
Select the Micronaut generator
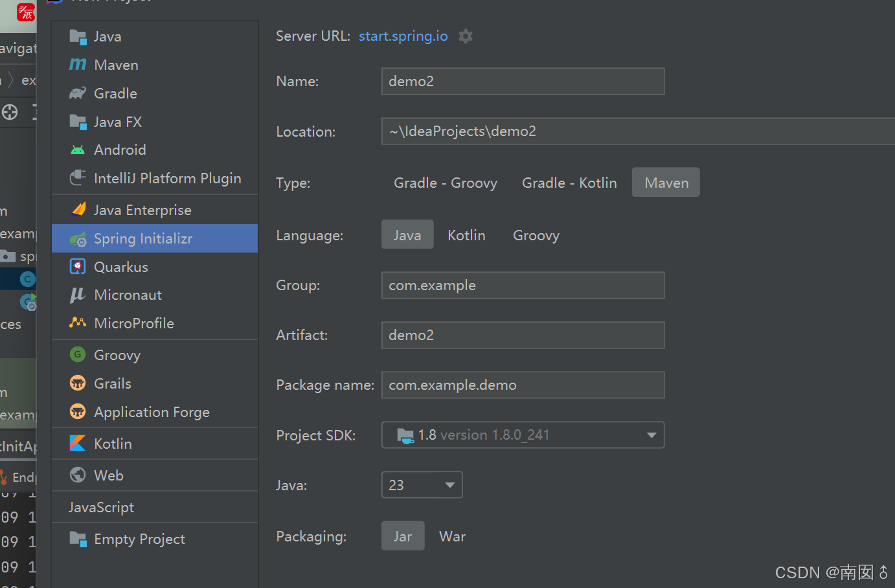[x=127, y=295]
